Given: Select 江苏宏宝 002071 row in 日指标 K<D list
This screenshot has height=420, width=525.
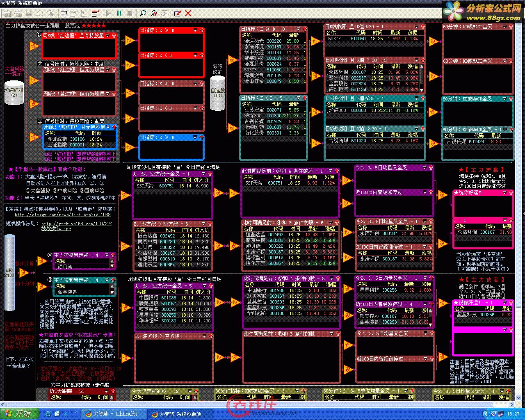Looking at the screenshot, I should click(x=274, y=110).
